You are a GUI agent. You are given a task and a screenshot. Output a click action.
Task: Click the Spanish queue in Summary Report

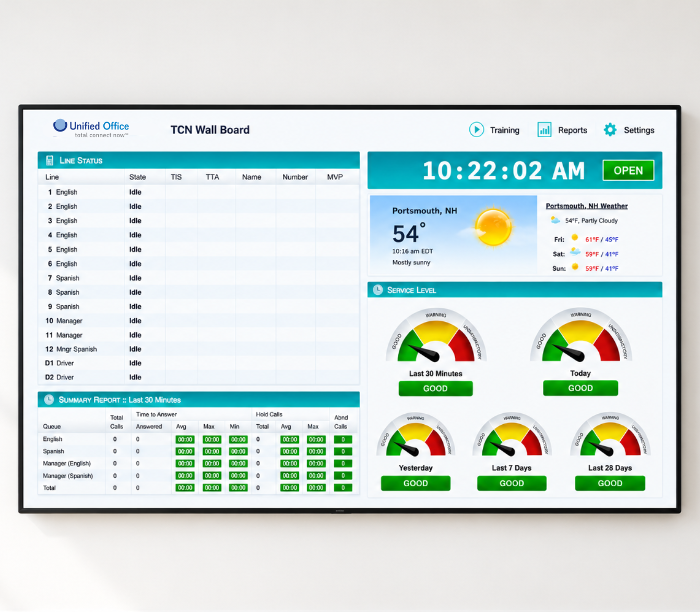tap(53, 451)
